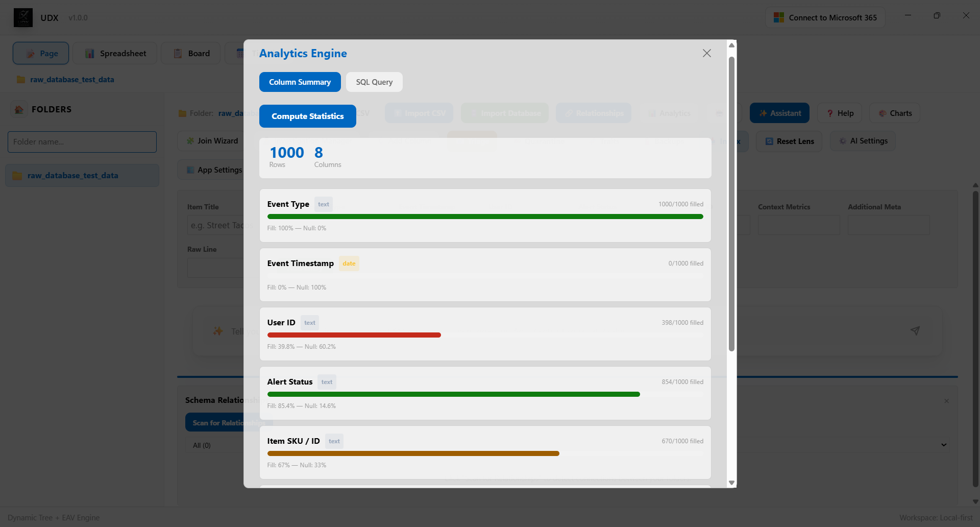Click the AI Settings gear icon
This screenshot has height=527, width=980.
[843, 141]
